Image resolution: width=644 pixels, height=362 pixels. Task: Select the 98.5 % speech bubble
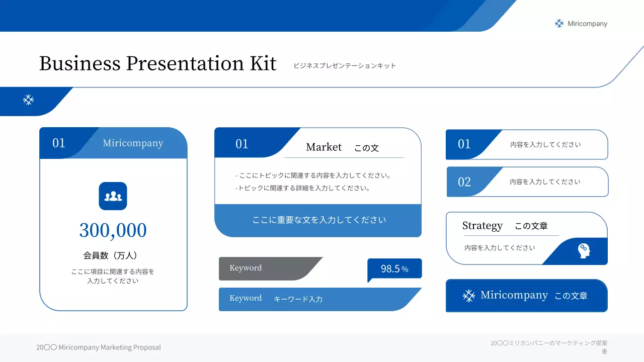394,269
